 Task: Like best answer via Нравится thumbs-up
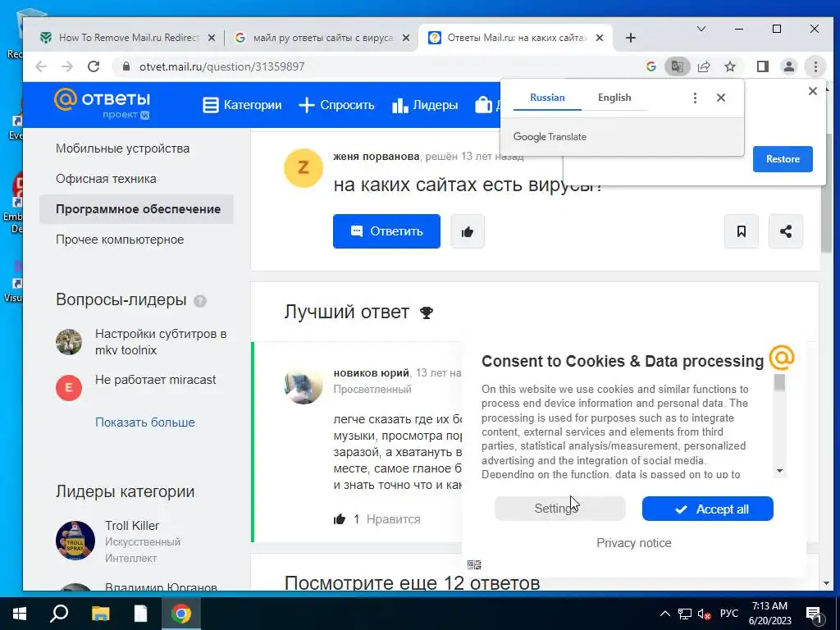click(340, 519)
